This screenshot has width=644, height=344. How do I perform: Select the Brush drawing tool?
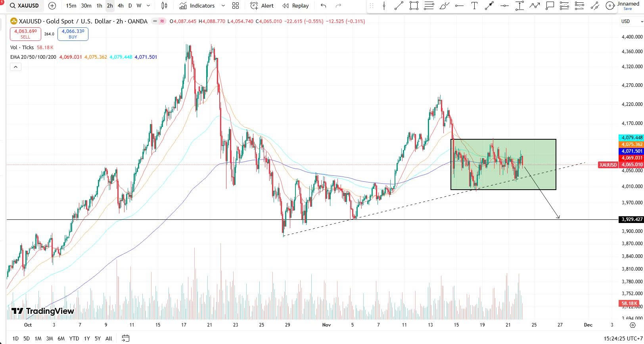(x=444, y=6)
